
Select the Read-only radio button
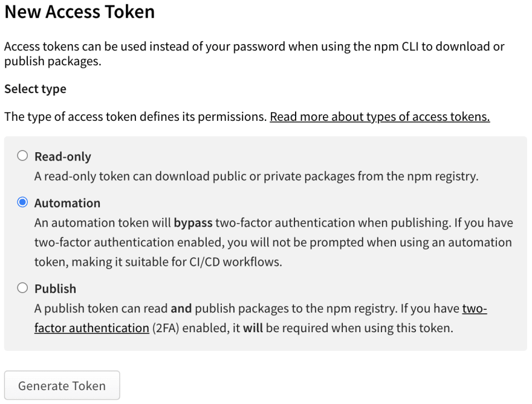23,156
